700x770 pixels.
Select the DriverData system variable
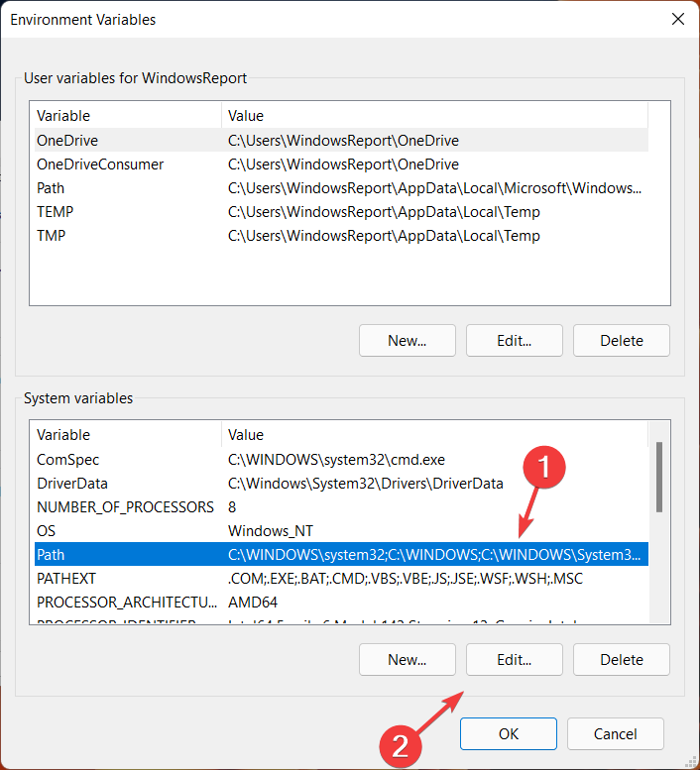coord(72,484)
